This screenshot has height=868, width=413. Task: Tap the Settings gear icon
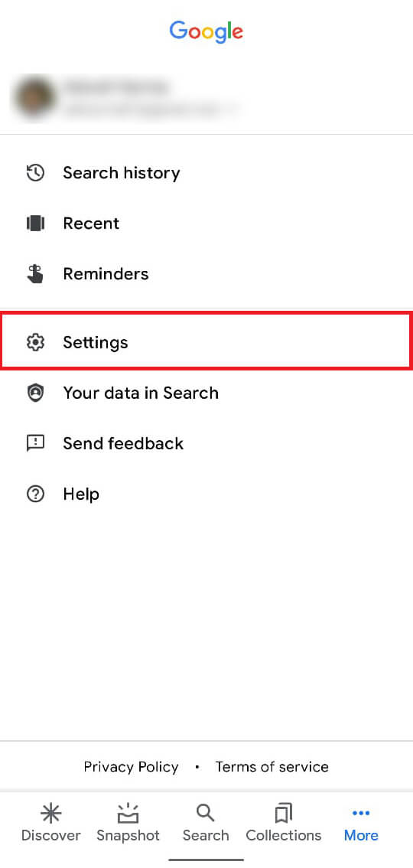pyautogui.click(x=35, y=342)
